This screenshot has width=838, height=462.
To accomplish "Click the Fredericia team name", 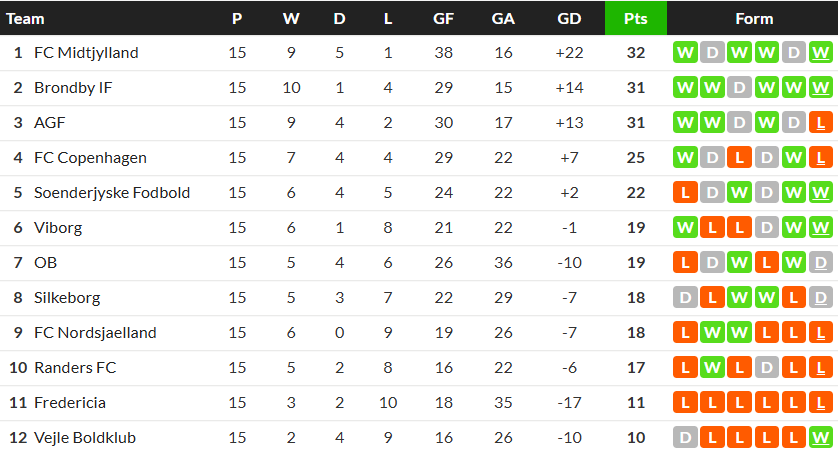I will [70, 403].
